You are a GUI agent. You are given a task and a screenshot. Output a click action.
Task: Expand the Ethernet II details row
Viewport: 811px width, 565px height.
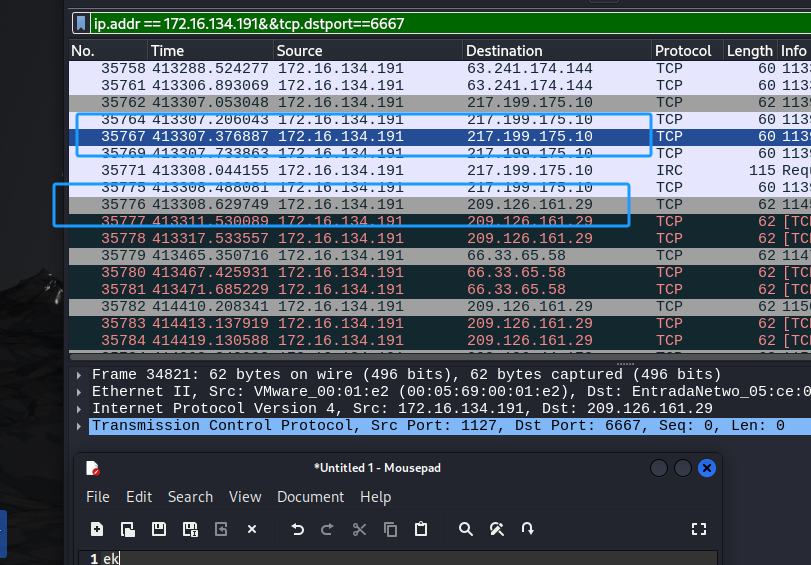[79, 392]
